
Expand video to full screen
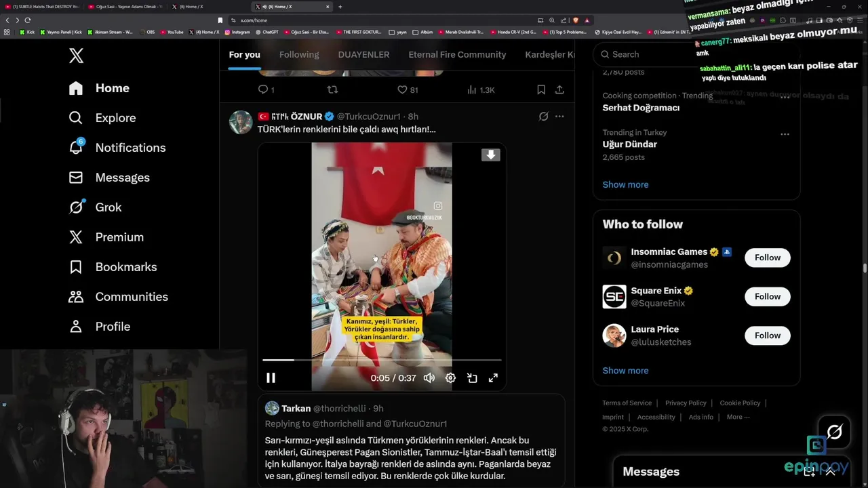493,378
